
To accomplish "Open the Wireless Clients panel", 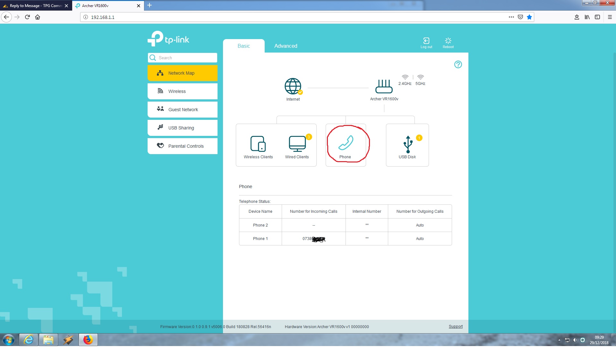I will [x=258, y=147].
